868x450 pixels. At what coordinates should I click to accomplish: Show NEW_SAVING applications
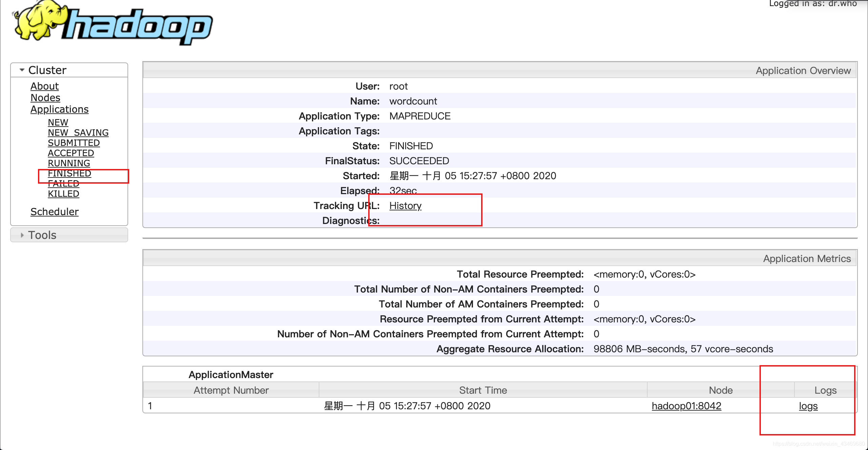coord(78,132)
